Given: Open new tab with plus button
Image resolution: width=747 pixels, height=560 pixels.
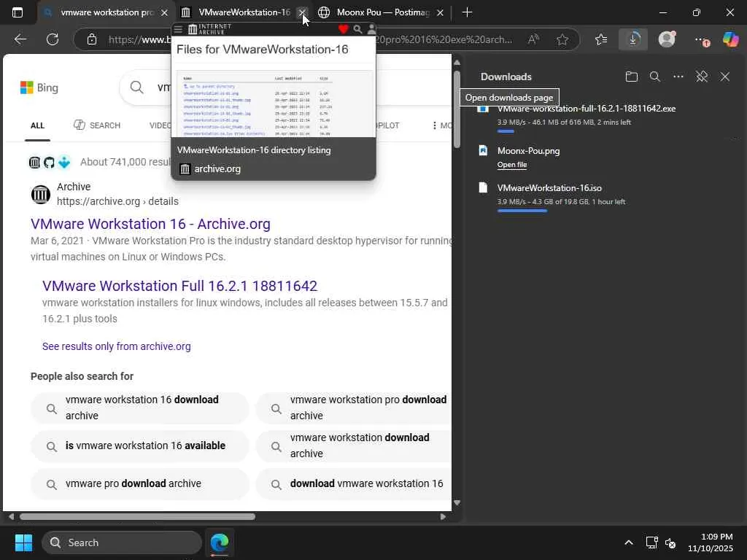Looking at the screenshot, I should click(468, 12).
